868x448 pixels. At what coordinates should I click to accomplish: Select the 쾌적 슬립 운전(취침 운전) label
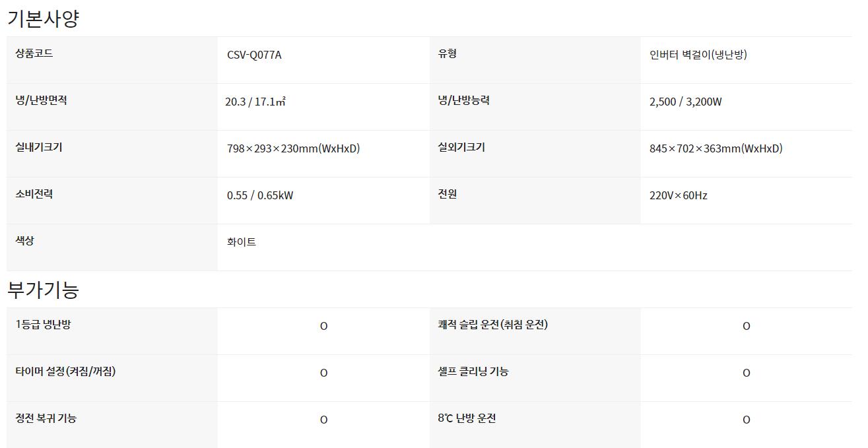pyautogui.click(x=492, y=325)
